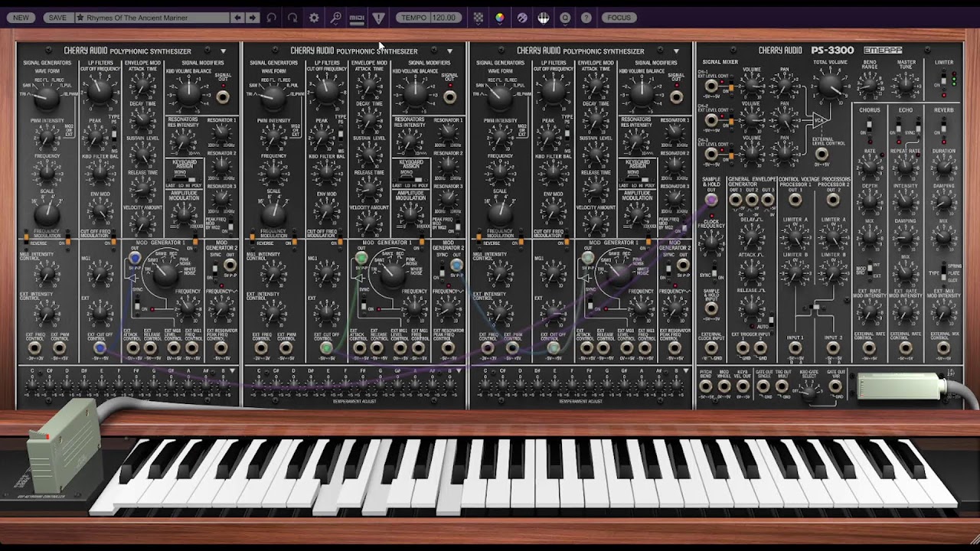The image size is (980, 551).
Task: Click the SAVE button
Action: pyautogui.click(x=57, y=18)
